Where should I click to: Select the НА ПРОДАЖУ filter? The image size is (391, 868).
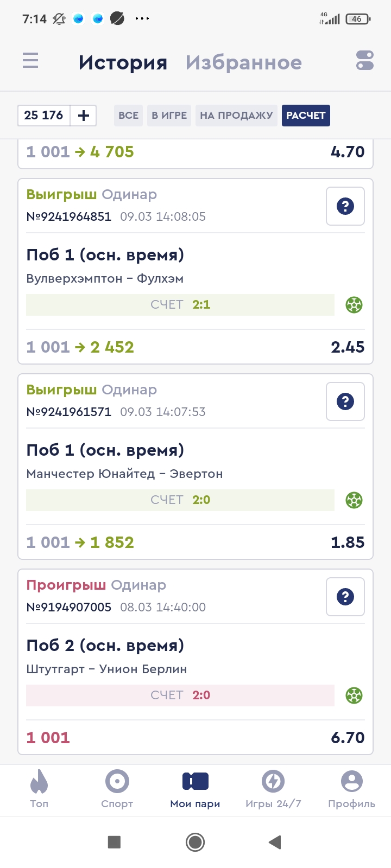[236, 116]
